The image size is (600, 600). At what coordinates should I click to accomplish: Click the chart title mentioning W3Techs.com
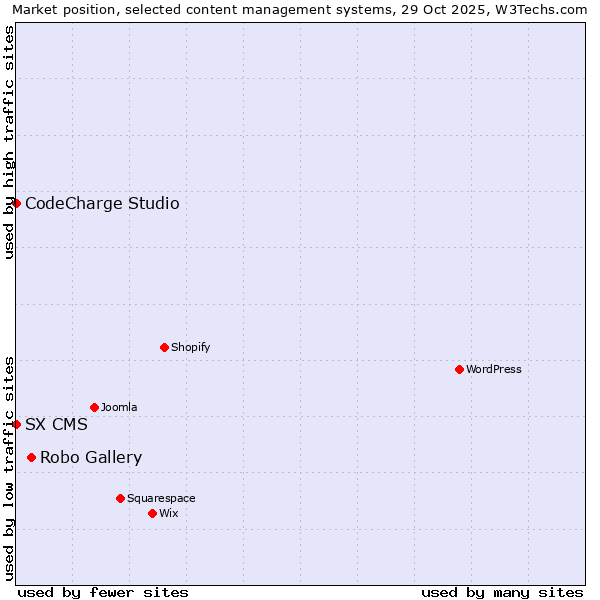(300, 9)
